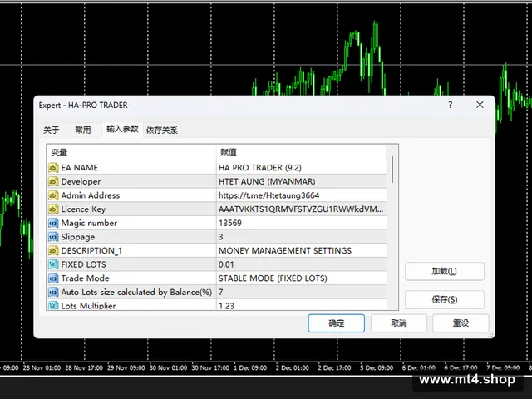Open the 依存关系 tab
The height and width of the screenshot is (399, 532).
tap(162, 130)
